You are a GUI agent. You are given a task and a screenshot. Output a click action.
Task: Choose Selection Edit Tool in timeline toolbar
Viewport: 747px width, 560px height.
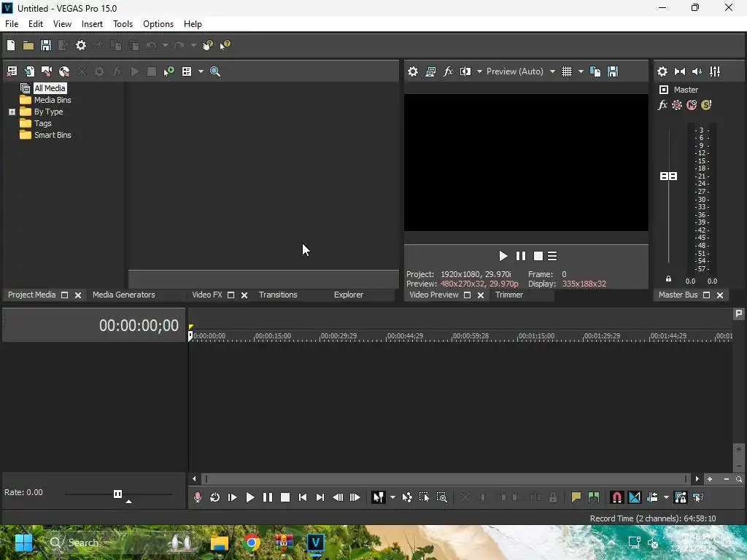click(424, 497)
